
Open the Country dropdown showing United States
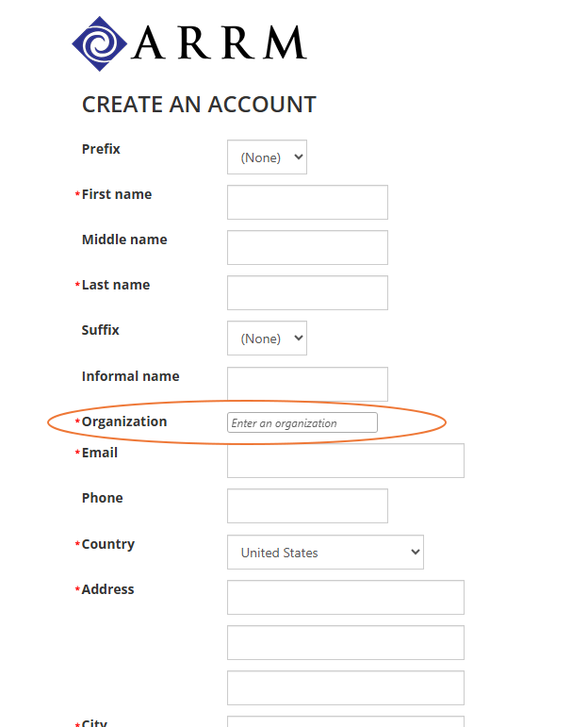[x=325, y=553]
